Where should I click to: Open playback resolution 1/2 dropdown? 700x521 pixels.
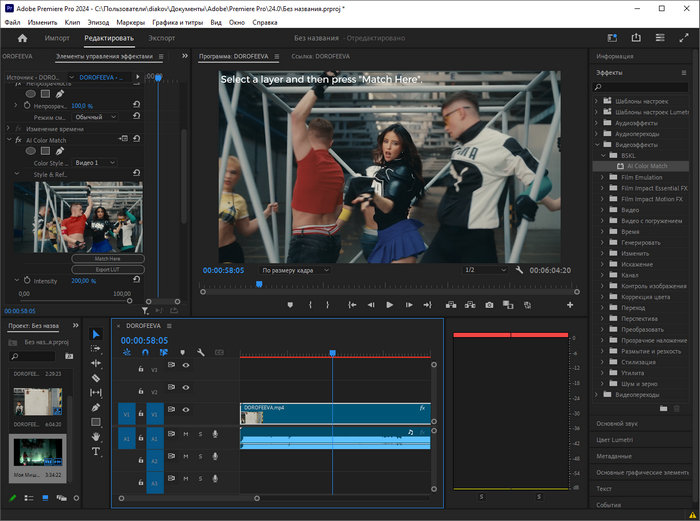click(x=485, y=270)
